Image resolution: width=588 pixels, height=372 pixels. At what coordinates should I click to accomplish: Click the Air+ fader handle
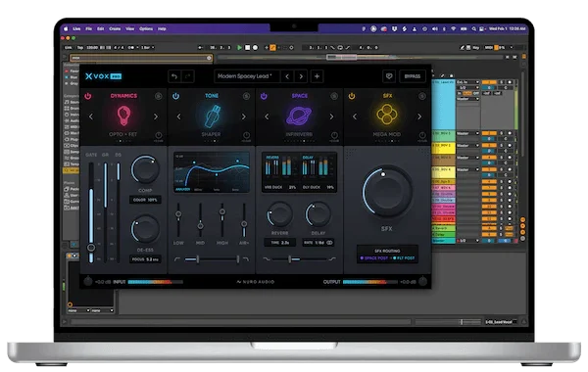(244, 224)
